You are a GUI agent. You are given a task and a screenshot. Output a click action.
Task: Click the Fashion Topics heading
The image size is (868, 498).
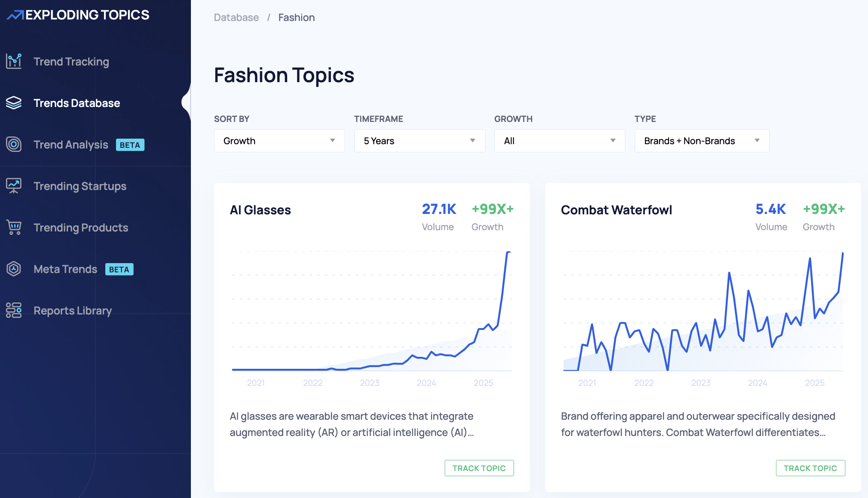[284, 75]
